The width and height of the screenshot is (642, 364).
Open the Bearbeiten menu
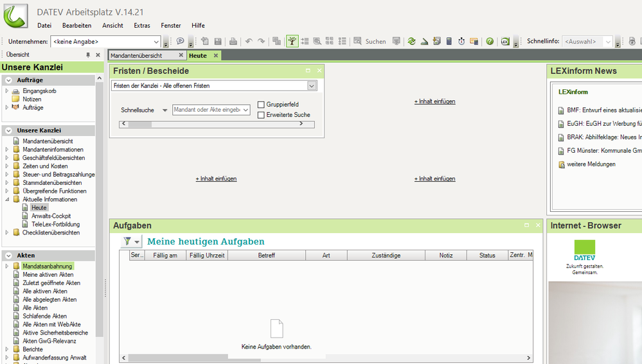point(76,25)
